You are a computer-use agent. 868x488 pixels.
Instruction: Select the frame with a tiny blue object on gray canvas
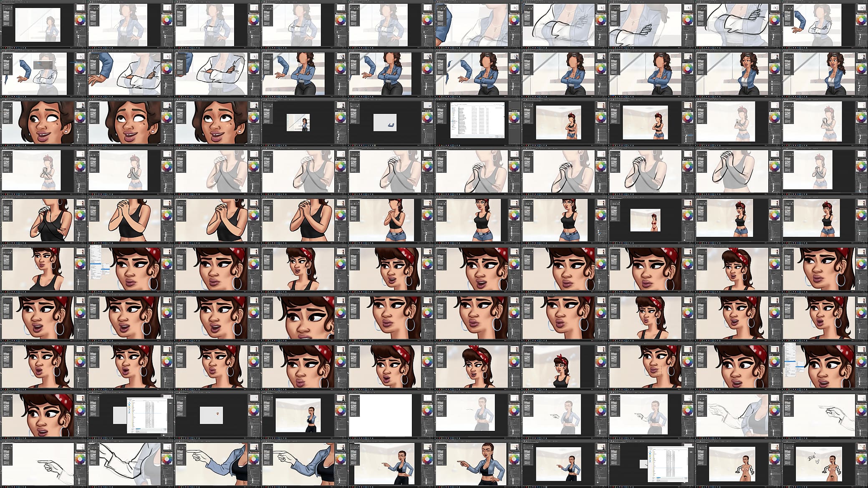391,122
